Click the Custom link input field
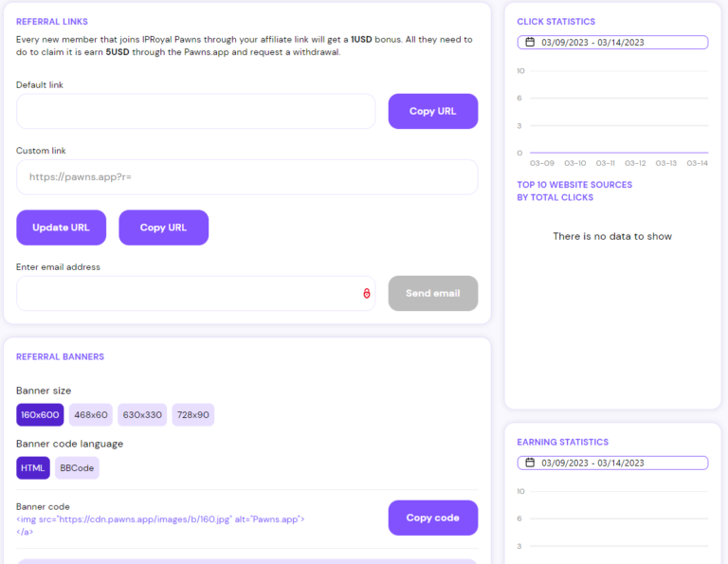Image resolution: width=728 pixels, height=564 pixels. (x=246, y=177)
